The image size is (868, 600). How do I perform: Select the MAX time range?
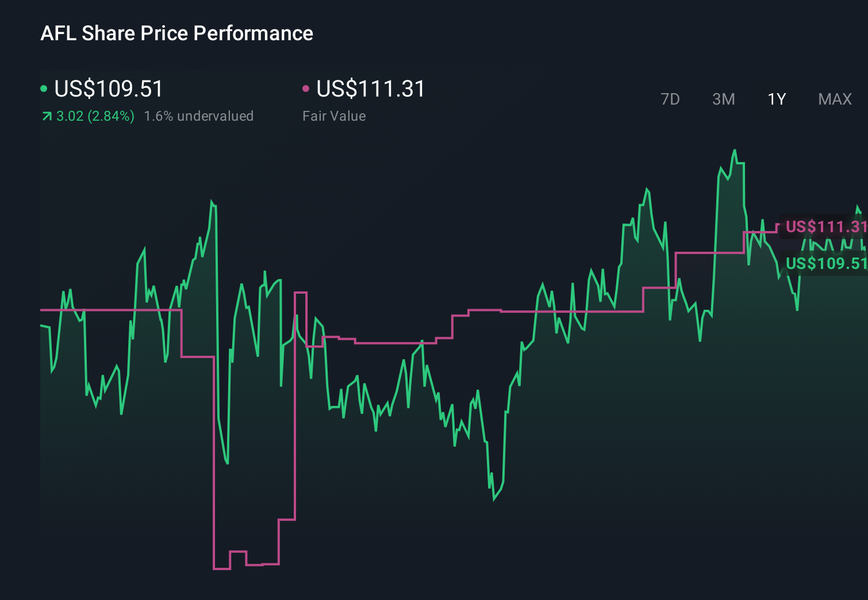tap(834, 99)
